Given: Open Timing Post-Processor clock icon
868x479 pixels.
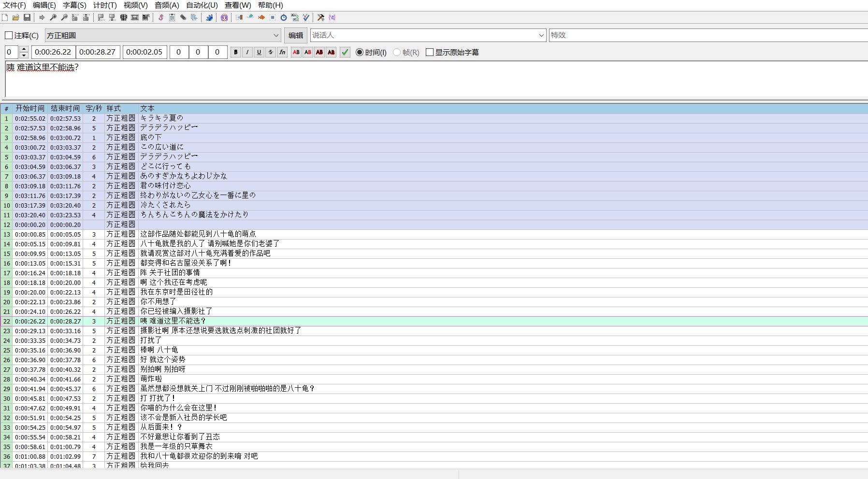Looking at the screenshot, I should tap(284, 17).
